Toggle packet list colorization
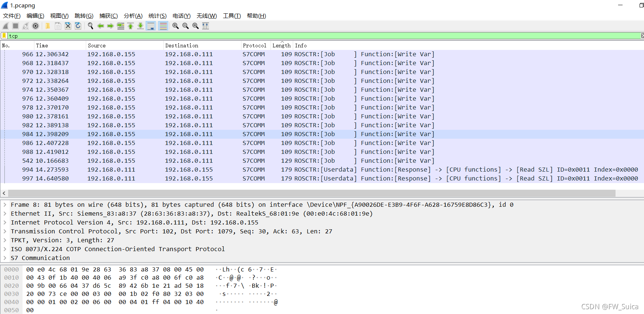The image size is (644, 314). point(163,26)
